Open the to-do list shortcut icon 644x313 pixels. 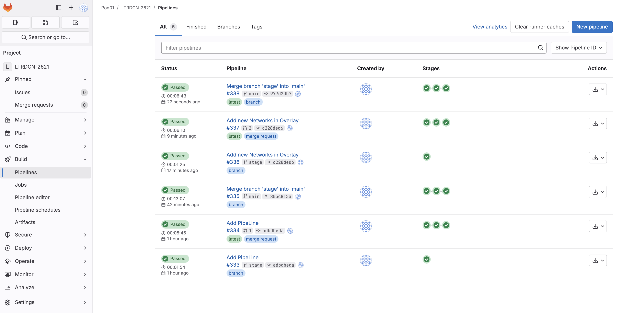[x=75, y=23]
